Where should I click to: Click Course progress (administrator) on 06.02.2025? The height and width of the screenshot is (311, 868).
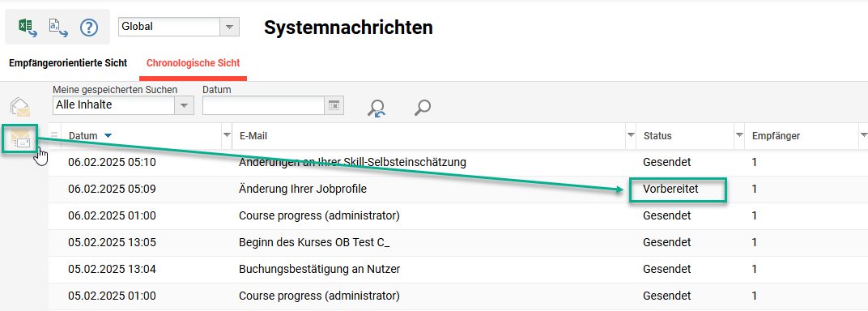pyautogui.click(x=319, y=215)
